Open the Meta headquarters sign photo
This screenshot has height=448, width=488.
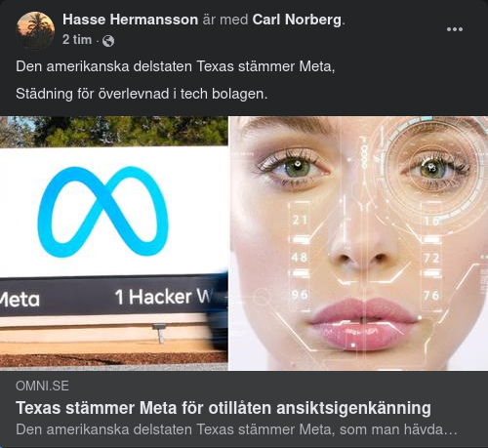114,243
